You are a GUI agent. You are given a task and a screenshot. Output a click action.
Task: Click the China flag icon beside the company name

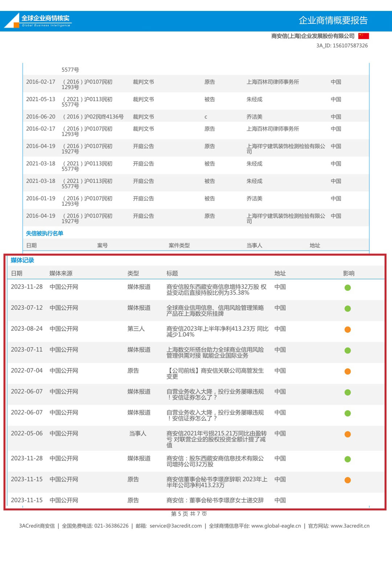click(x=363, y=36)
